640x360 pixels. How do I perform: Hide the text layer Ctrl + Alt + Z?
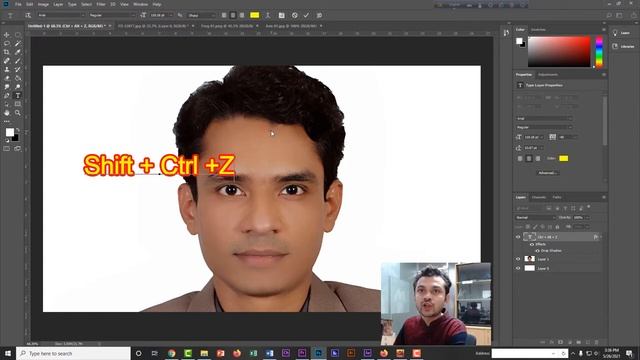518,237
